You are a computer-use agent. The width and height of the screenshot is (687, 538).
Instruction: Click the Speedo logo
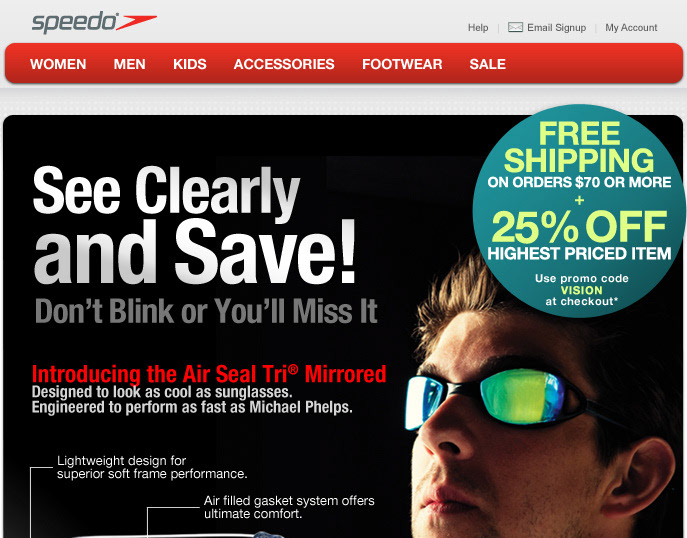94,22
